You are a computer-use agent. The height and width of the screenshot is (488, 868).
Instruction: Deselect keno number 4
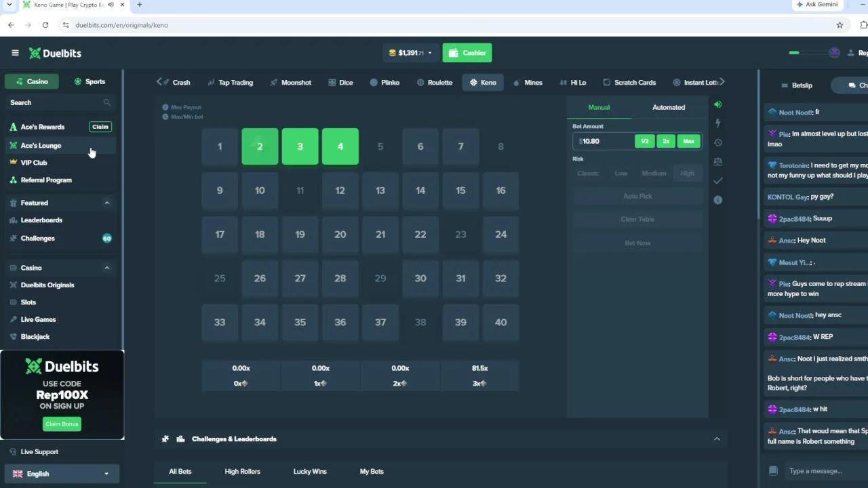coord(340,146)
